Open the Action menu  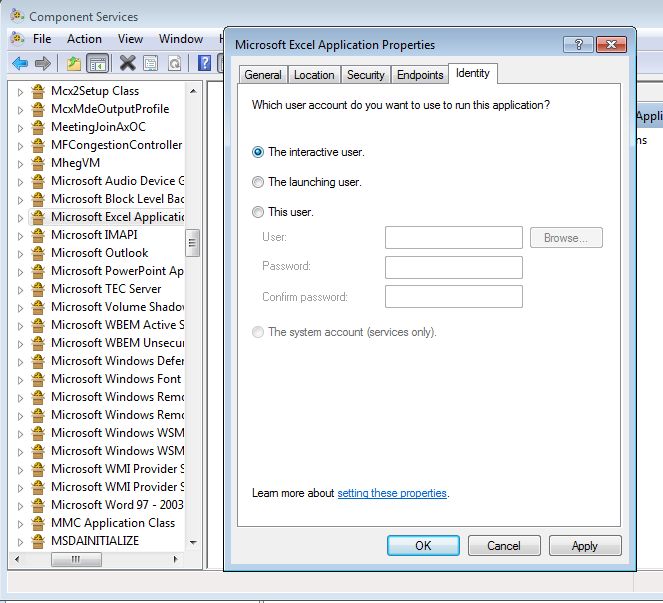[84, 39]
